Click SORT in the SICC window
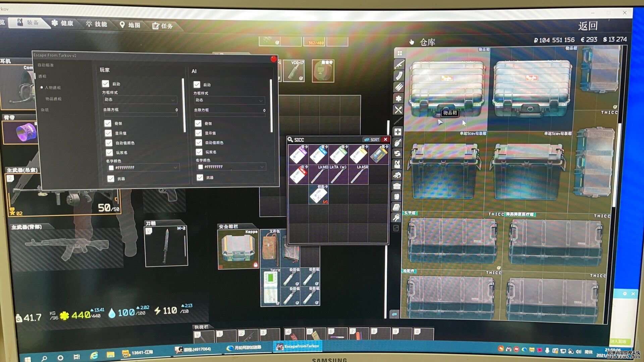 [372, 140]
